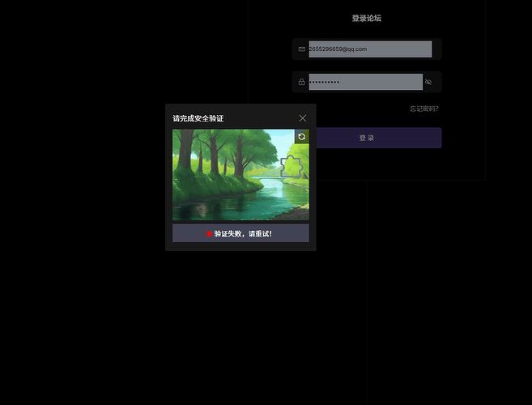Image resolution: width=532 pixels, height=405 pixels.
Task: Focus the email field with 2655296659@qq.com
Action: point(369,49)
